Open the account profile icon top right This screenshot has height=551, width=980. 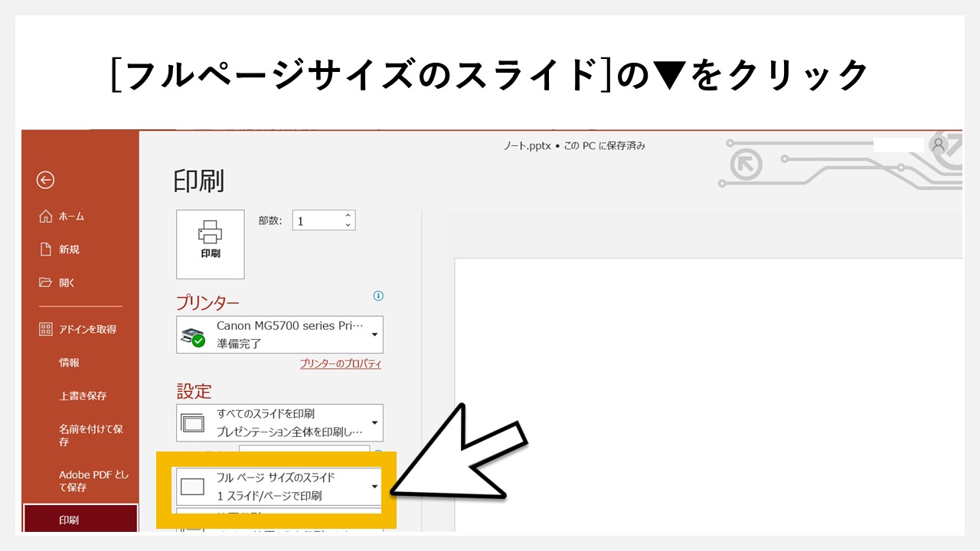coord(939,144)
